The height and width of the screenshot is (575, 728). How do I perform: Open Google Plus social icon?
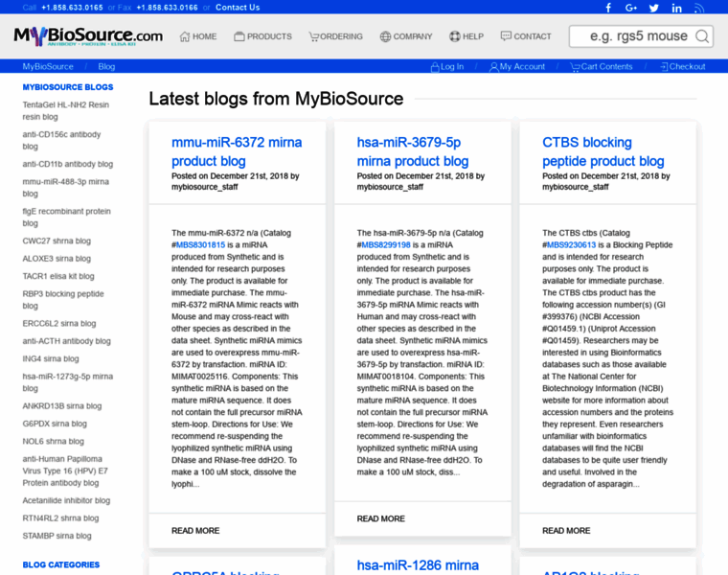click(631, 8)
